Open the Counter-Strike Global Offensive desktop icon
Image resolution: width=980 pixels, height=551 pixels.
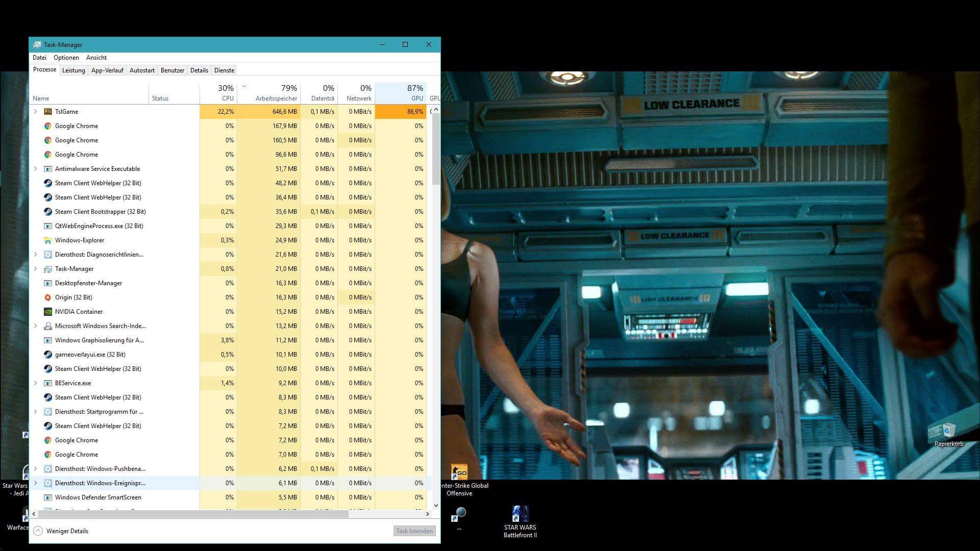459,472
